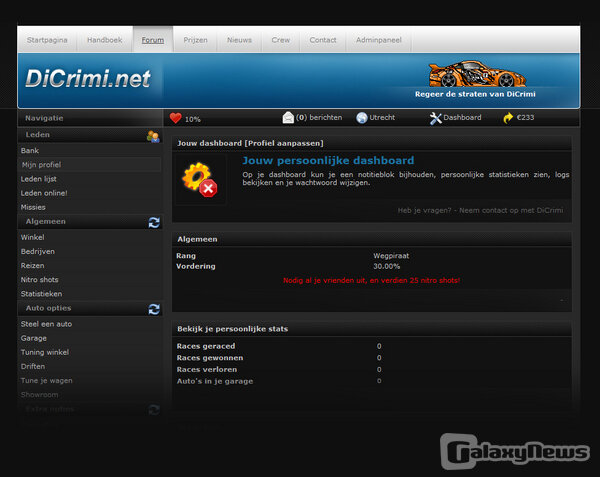This screenshot has width=600, height=477.
Task: Click the Races geraced label
Action: pos(206,346)
